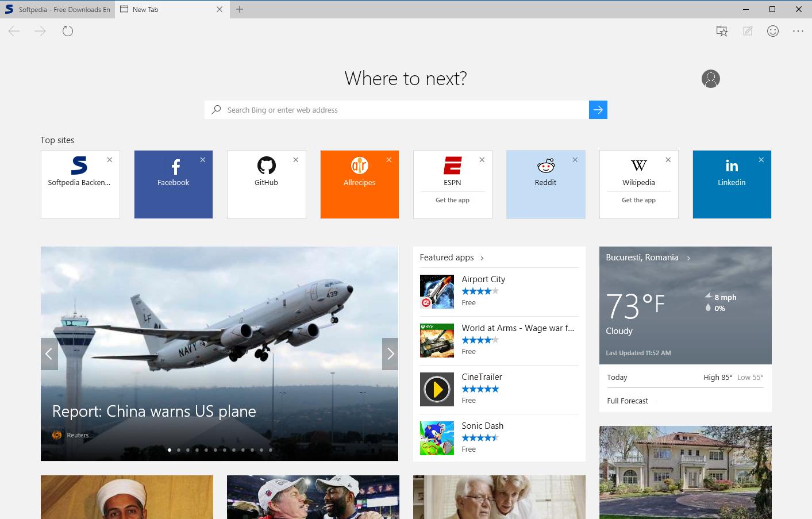Click the Bing search input field
This screenshot has height=519, width=812.
coord(397,109)
